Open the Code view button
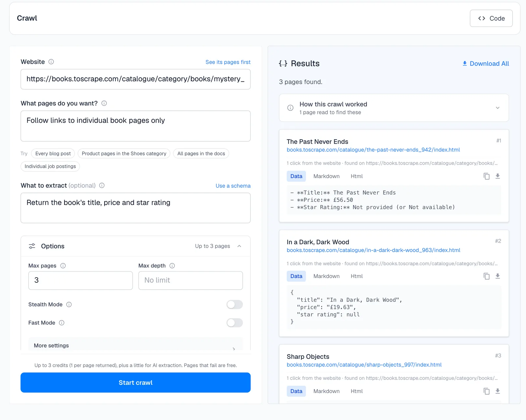The image size is (526, 420). (491, 18)
